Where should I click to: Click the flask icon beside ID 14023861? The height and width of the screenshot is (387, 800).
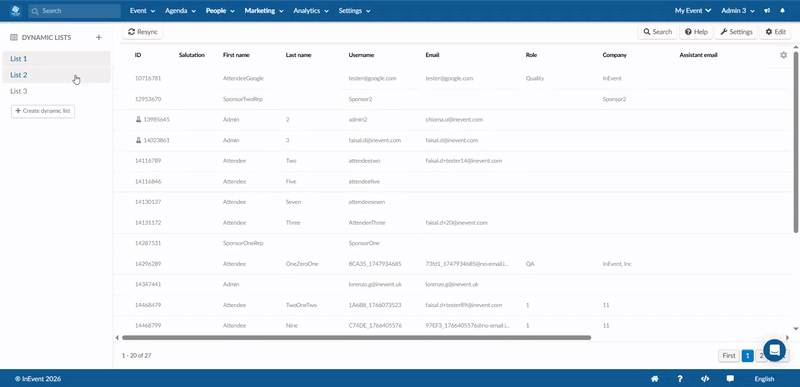(138, 140)
